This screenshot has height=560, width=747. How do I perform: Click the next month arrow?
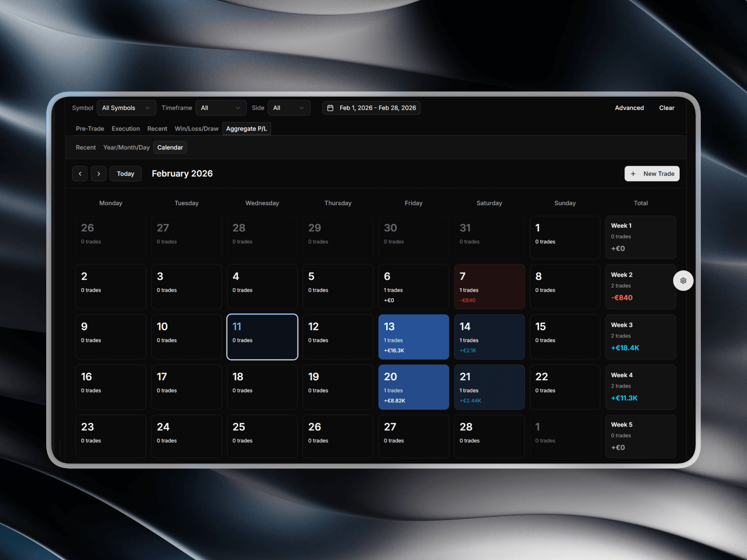coord(98,173)
